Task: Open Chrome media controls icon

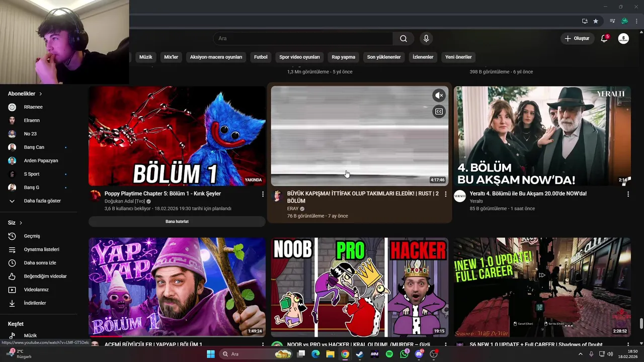Action: click(612, 21)
